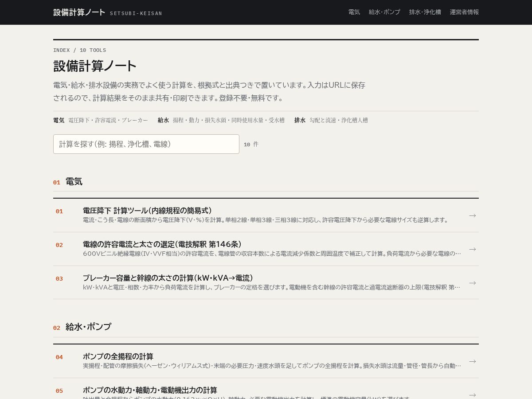Screen dimensions: 532x399
Task: Click the 10 件 result count
Action: pyautogui.click(x=251, y=144)
